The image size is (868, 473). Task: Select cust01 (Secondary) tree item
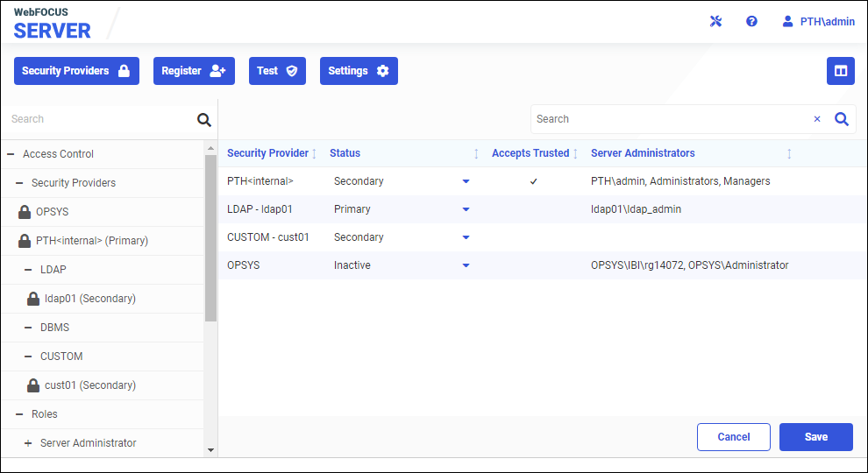click(x=90, y=385)
